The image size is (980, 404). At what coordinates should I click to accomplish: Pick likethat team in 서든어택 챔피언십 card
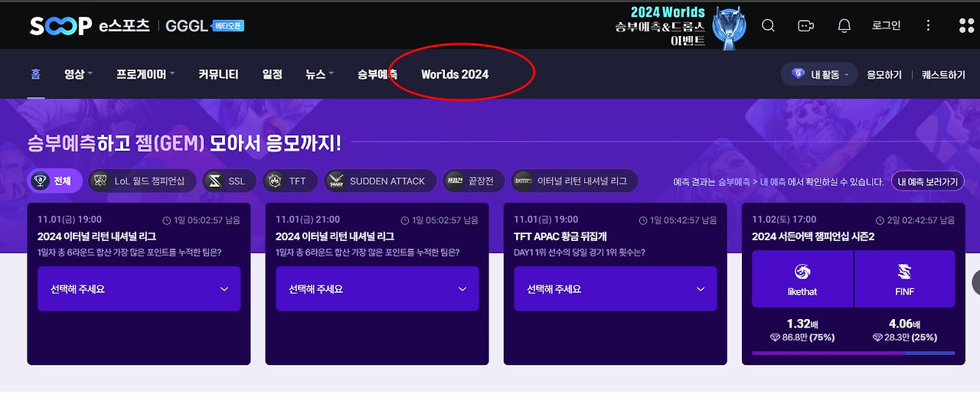pos(802,279)
